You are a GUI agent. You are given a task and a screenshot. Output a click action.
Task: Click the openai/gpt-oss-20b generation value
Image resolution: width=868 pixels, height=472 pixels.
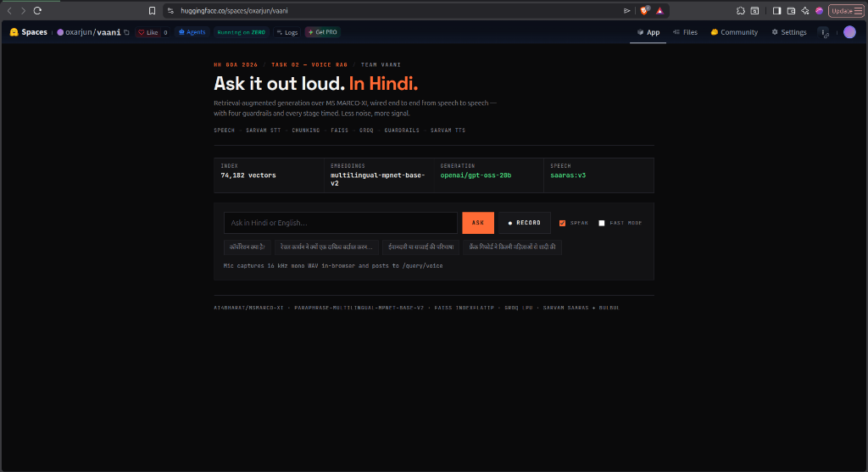coord(476,175)
